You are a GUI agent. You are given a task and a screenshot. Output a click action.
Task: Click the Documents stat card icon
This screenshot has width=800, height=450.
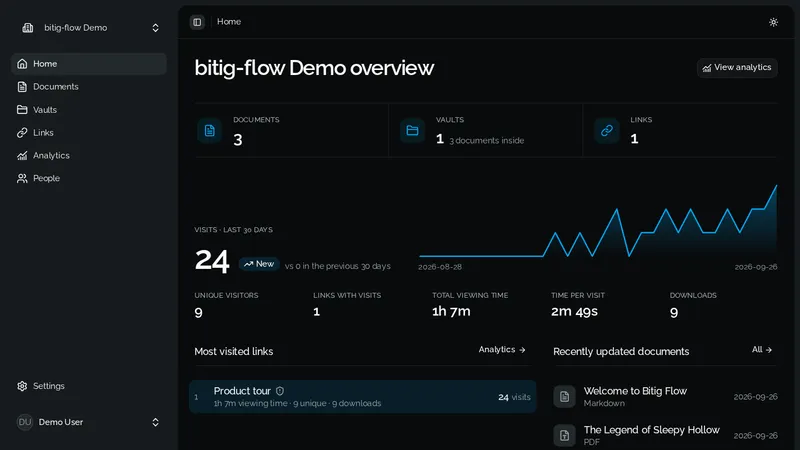click(210, 131)
